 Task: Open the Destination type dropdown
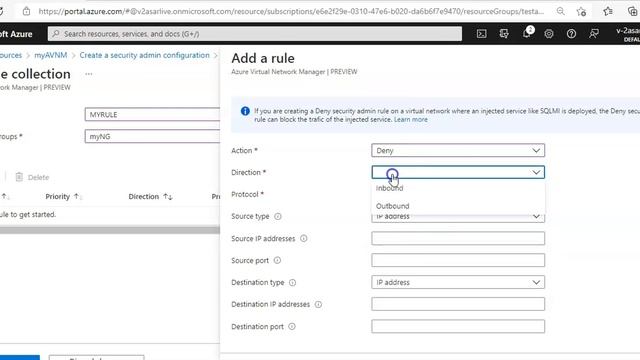458,282
